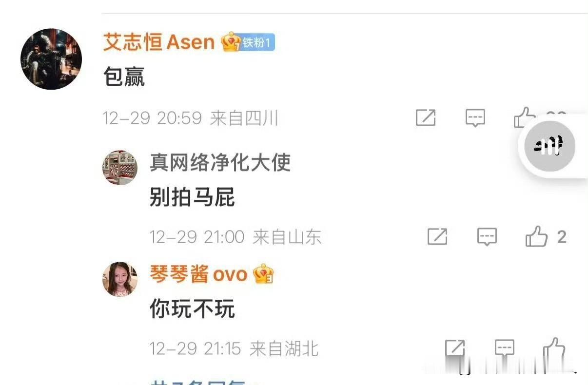Open 艾志恒 Asen's profile avatar

[51, 59]
